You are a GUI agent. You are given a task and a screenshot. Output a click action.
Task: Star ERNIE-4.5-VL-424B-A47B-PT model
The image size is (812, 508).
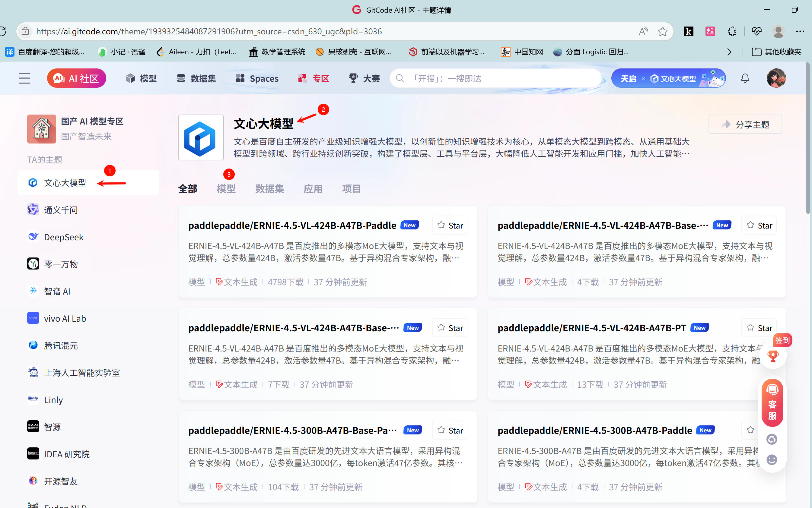pos(759,328)
